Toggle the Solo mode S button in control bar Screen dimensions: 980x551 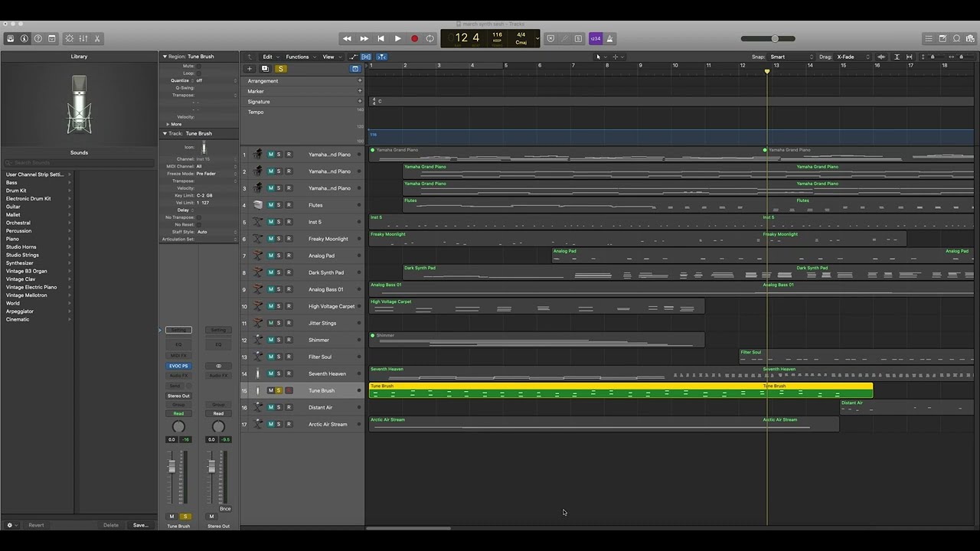tap(578, 38)
